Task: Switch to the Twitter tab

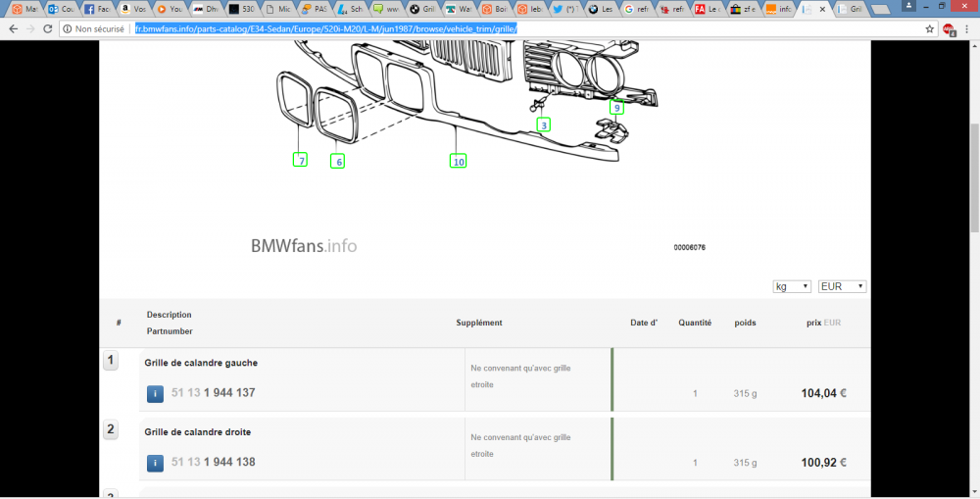Action: point(567,10)
